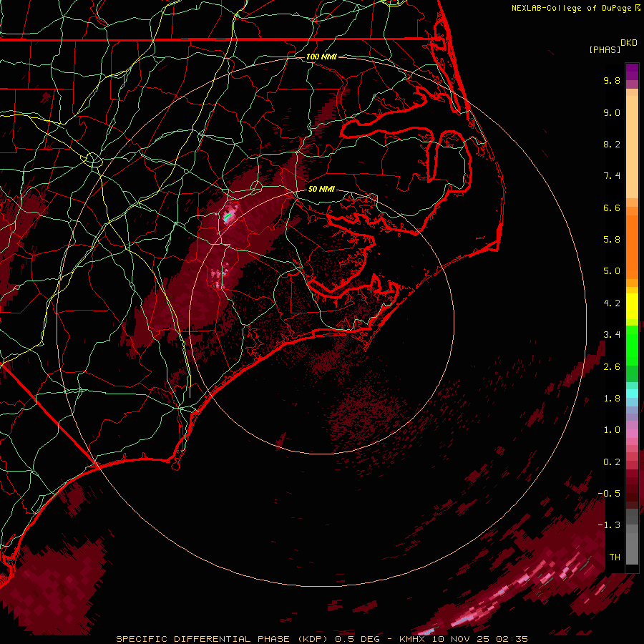
Task: Click the NEXLAB-College of DuPage label
Action: click(572, 8)
